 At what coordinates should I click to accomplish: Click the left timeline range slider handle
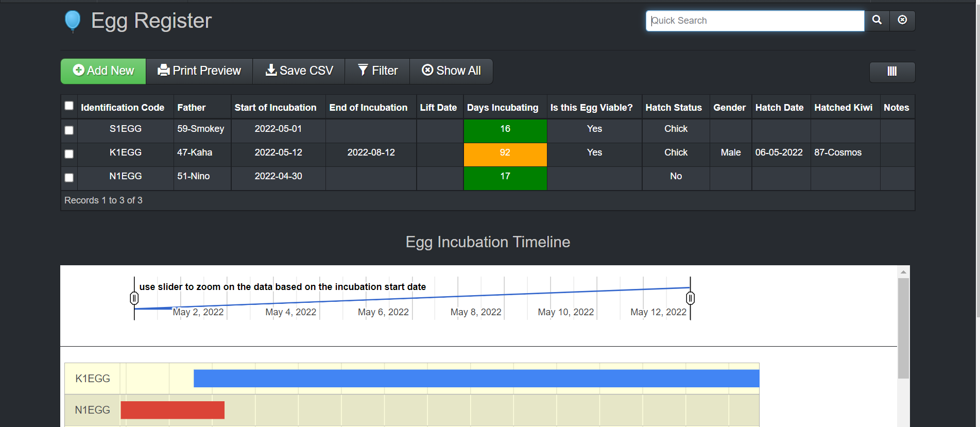point(134,298)
